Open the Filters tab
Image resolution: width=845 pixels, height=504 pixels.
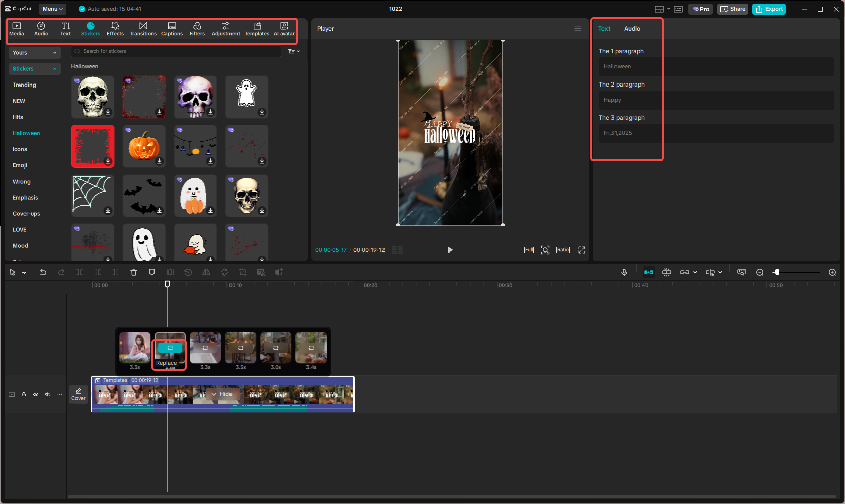click(x=197, y=29)
